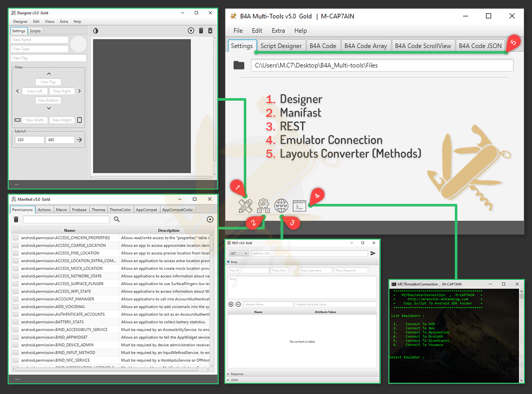This screenshot has width=532, height=394.
Task: Launch the Manifest gears icon
Action: tap(263, 206)
